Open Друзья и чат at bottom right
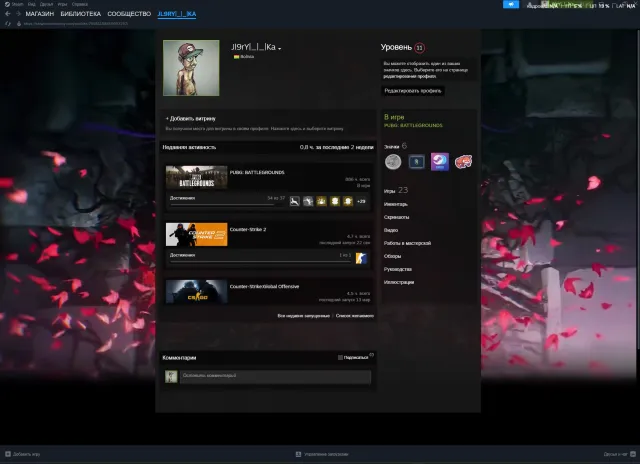640x464 pixels. click(x=619, y=454)
